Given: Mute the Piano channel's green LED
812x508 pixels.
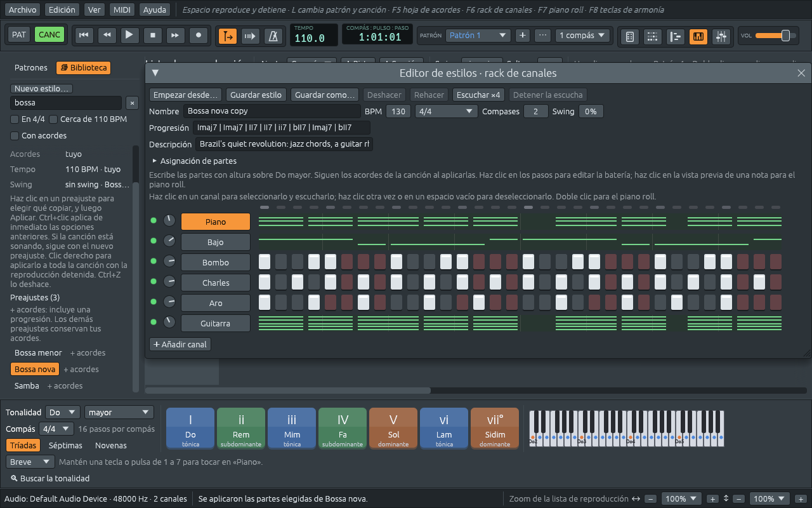Looking at the screenshot, I should [x=153, y=221].
